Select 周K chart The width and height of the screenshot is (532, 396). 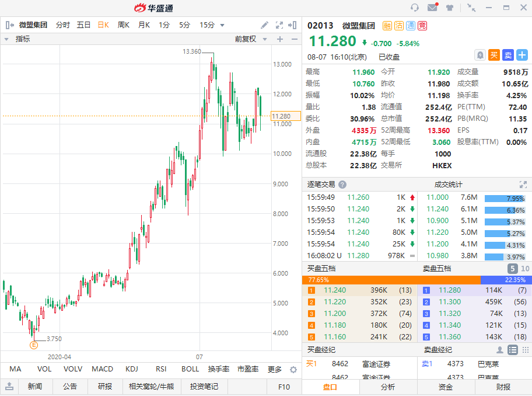click(x=124, y=25)
